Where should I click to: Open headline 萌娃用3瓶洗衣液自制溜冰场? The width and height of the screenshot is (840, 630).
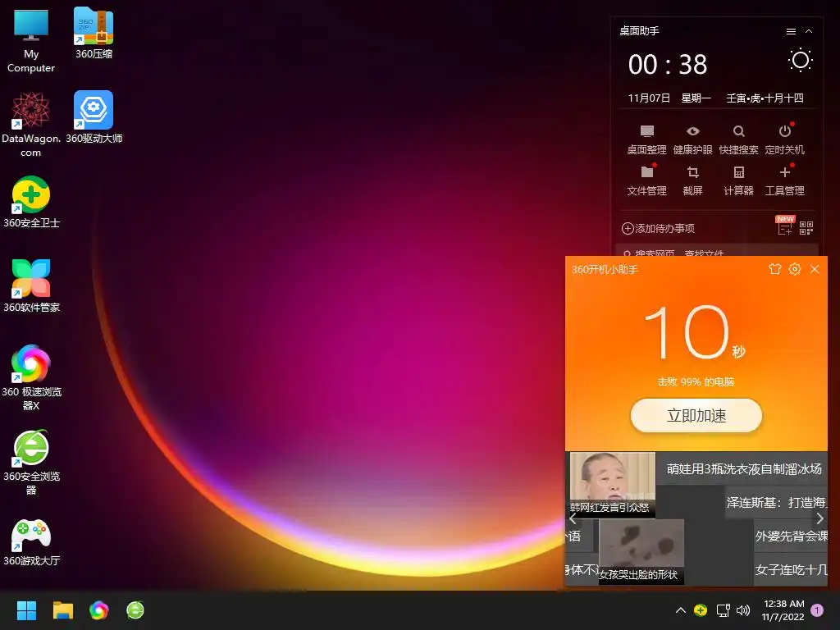[x=744, y=469]
